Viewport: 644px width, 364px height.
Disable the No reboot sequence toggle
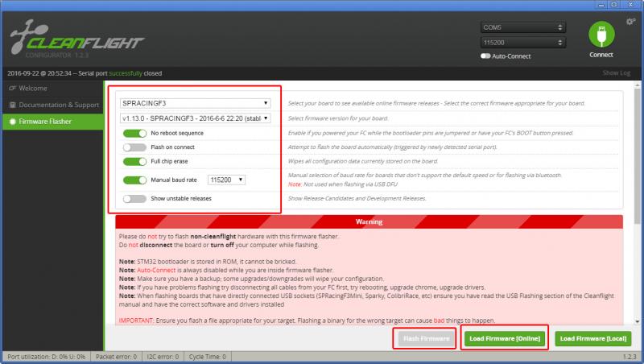tap(134, 133)
